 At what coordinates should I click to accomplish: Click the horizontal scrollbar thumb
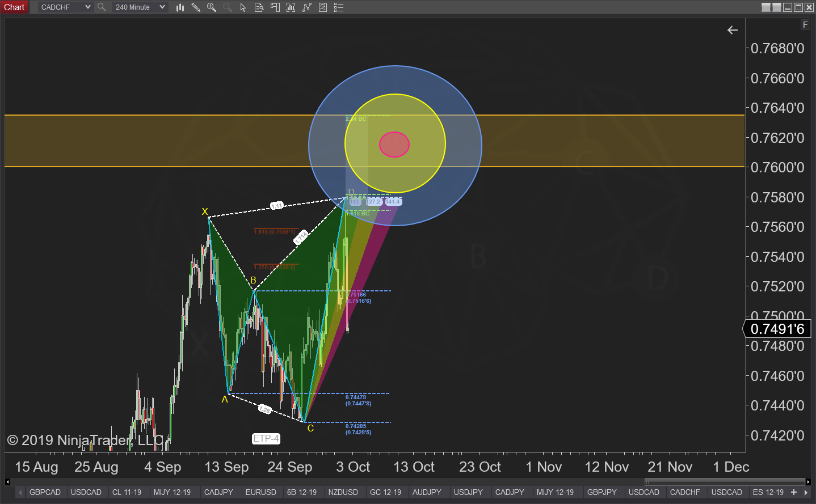click(x=725, y=482)
